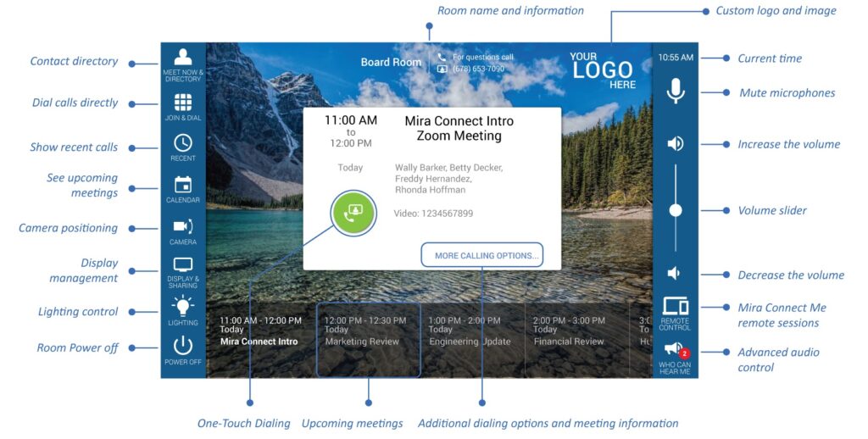The width and height of the screenshot is (868, 439).
Task: Click the Mira Connect Intro Zoom Meeting title
Action: pyautogui.click(x=459, y=129)
